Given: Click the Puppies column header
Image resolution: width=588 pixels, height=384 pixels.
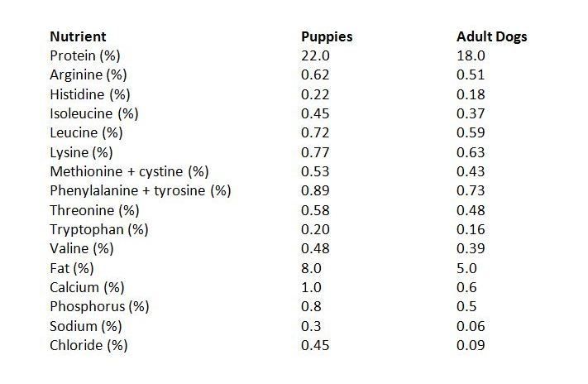Looking at the screenshot, I should (327, 36).
